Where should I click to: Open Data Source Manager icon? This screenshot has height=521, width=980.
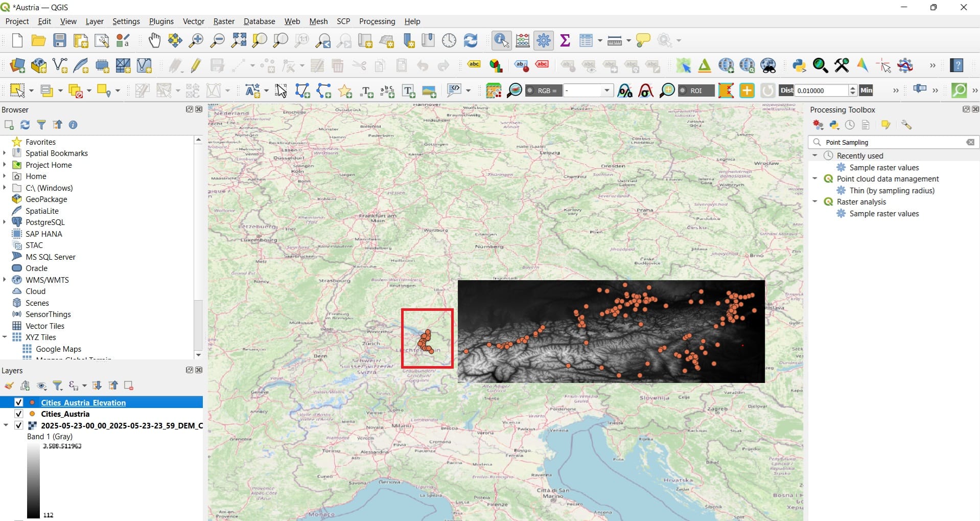[17, 65]
